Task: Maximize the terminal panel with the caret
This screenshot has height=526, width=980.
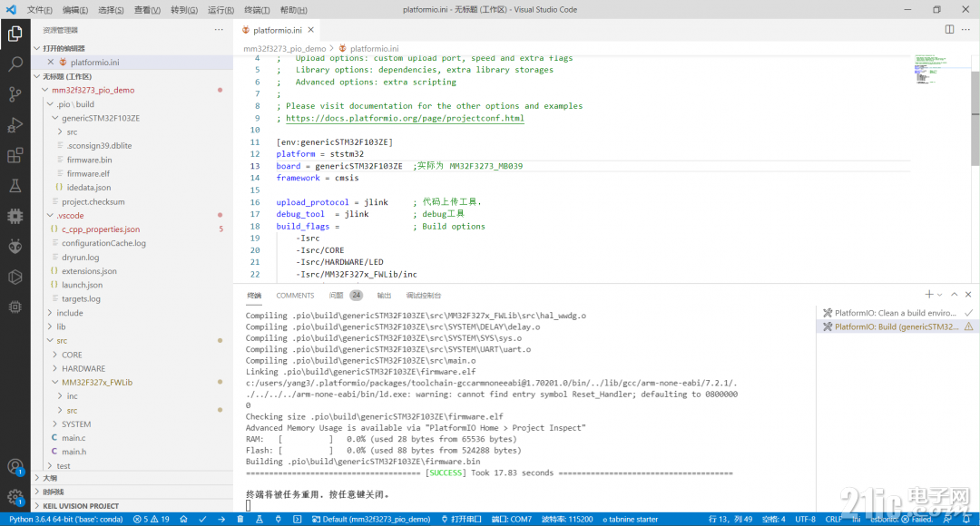Action: point(954,294)
